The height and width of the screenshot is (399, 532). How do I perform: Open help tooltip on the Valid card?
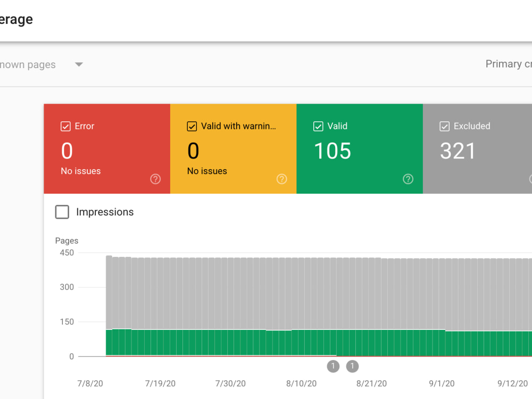pyautogui.click(x=408, y=179)
